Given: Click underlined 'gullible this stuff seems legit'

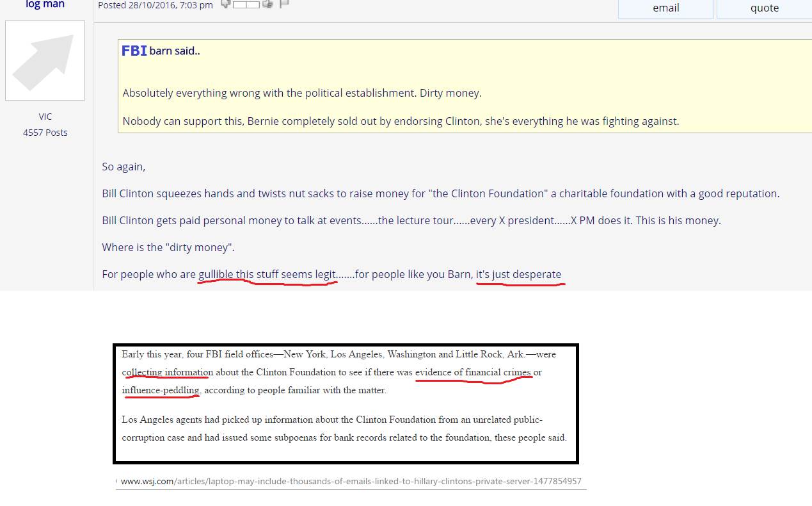Looking at the screenshot, I should pos(267,274).
